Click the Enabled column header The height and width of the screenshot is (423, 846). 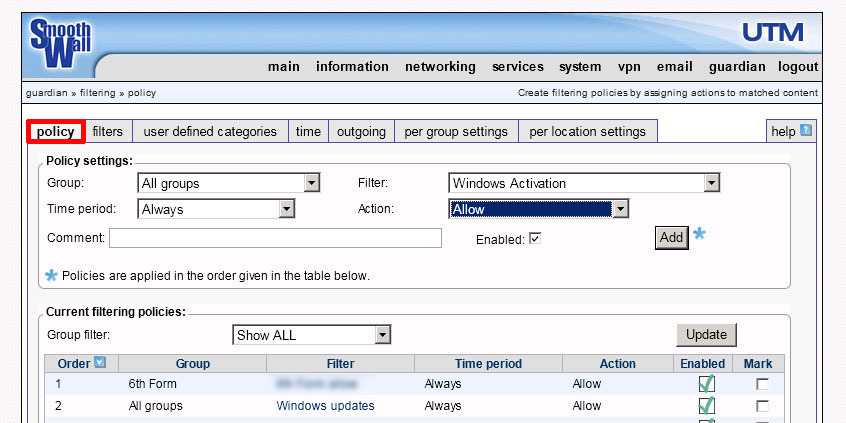coord(702,364)
